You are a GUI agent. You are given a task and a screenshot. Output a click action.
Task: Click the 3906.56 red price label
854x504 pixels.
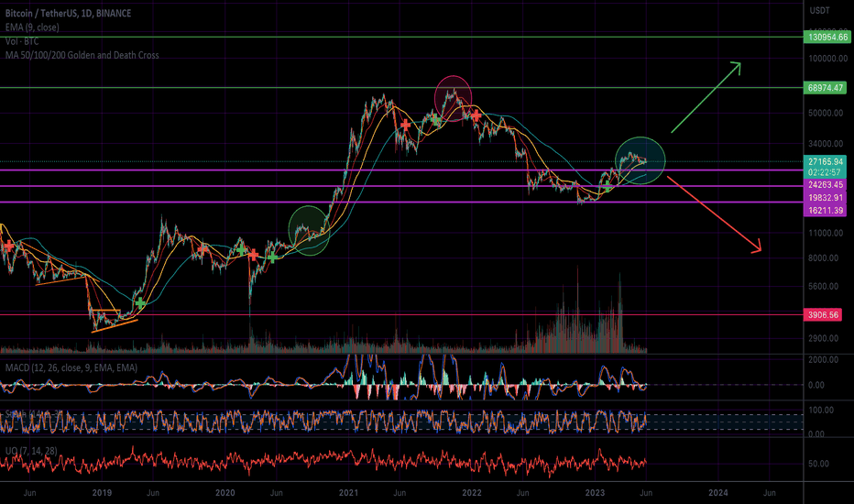[x=823, y=315]
